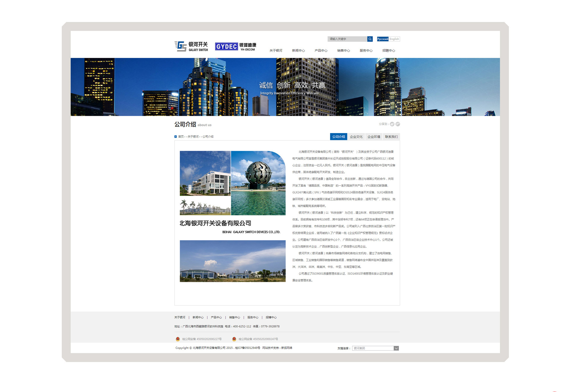Click the GYDEC YH-DECOM logo

(235, 46)
